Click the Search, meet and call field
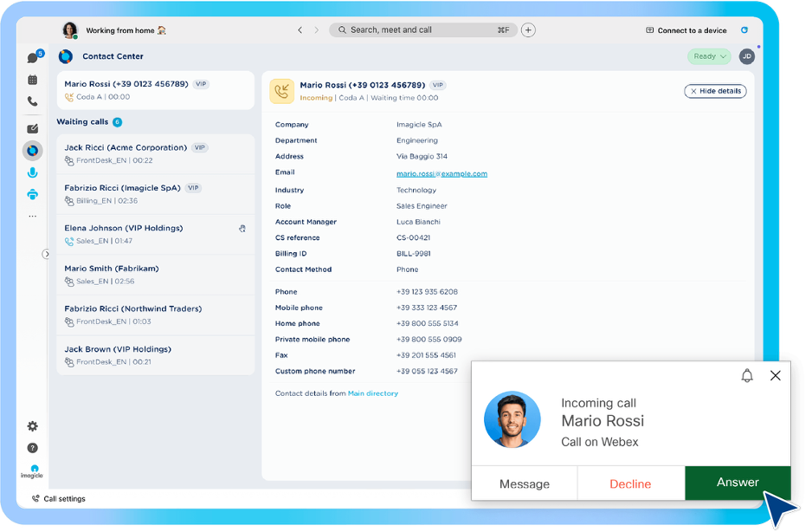This screenshot has height=532, width=812. [423, 30]
